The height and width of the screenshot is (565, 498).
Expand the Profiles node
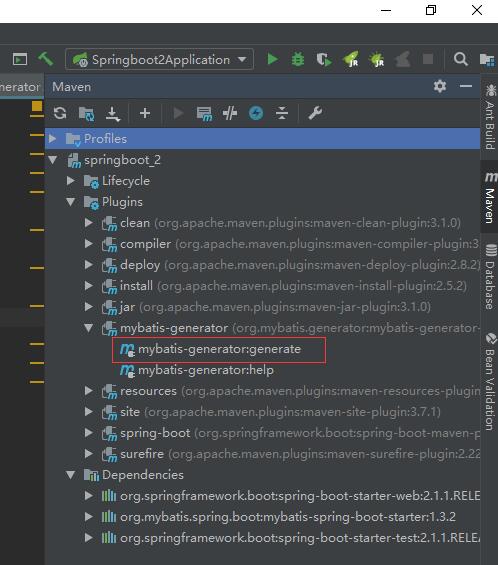coord(53,138)
